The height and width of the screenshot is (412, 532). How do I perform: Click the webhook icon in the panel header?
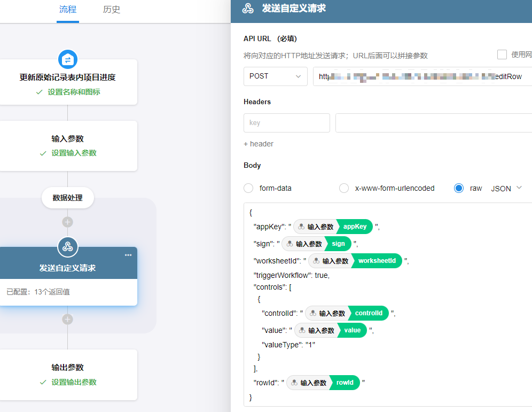point(248,9)
